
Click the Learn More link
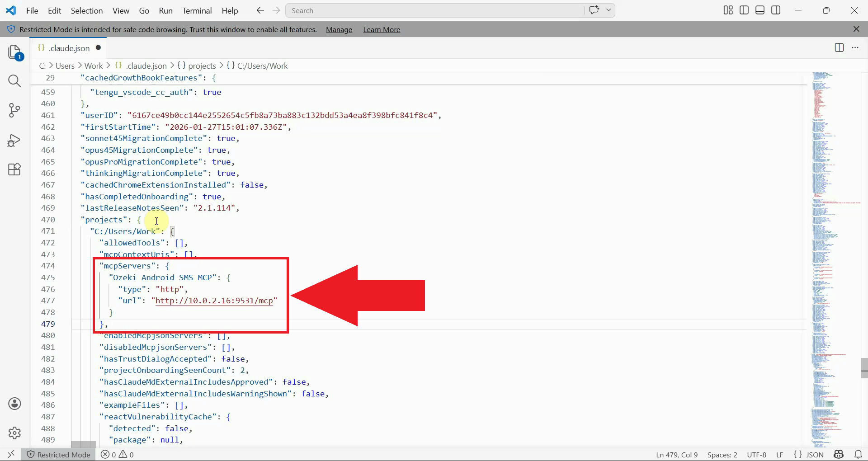(x=382, y=29)
